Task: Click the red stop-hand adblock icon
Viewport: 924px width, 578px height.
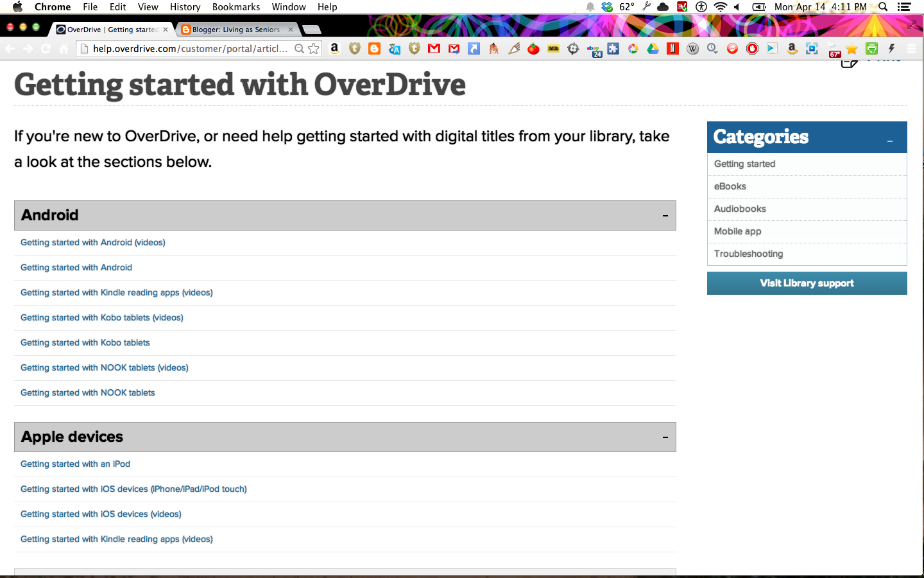Action: pyautogui.click(x=752, y=49)
